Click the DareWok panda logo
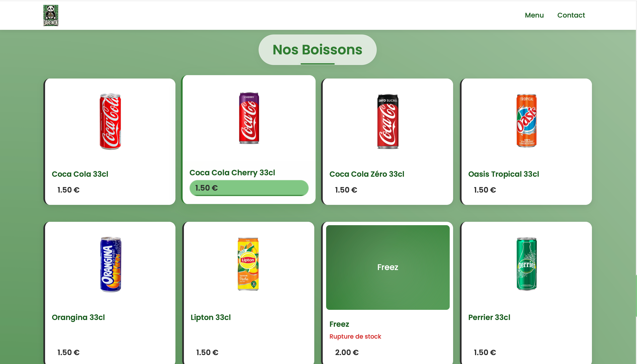The width and height of the screenshot is (637, 364). tap(51, 15)
